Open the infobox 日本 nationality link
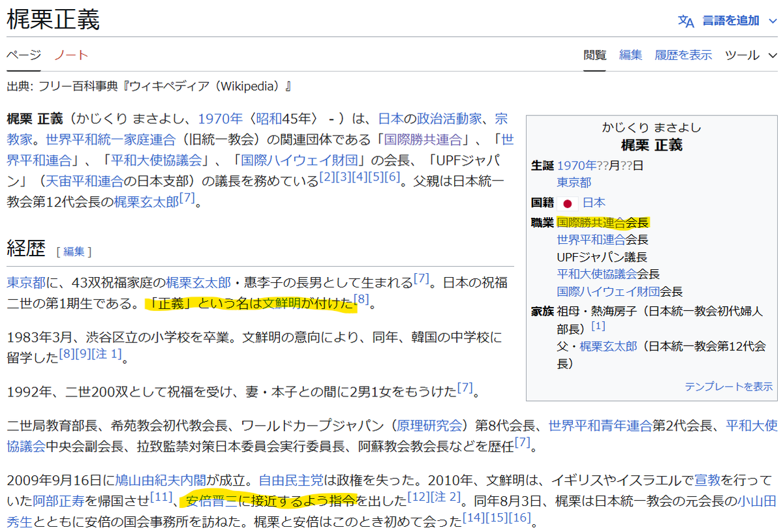Image resolution: width=783 pixels, height=532 pixels. [x=594, y=203]
